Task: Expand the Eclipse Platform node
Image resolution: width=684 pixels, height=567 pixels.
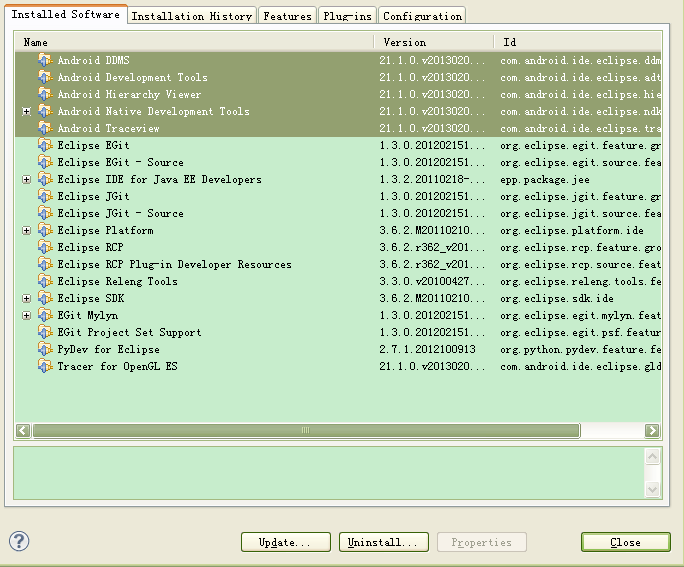Action: [x=27, y=231]
